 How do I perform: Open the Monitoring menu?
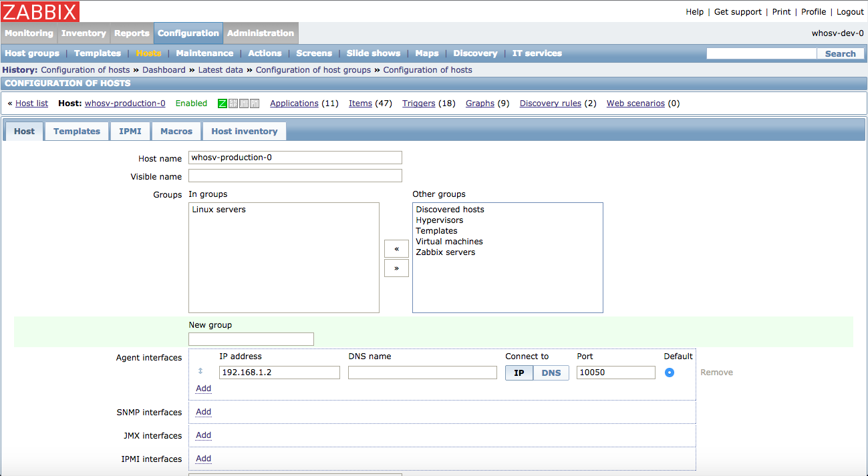[29, 33]
